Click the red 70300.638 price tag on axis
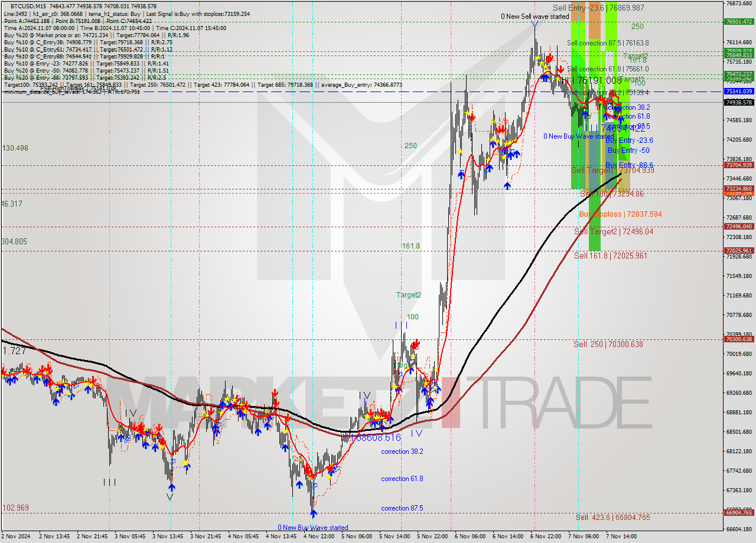Image resolution: width=756 pixels, height=543 pixels. point(739,339)
